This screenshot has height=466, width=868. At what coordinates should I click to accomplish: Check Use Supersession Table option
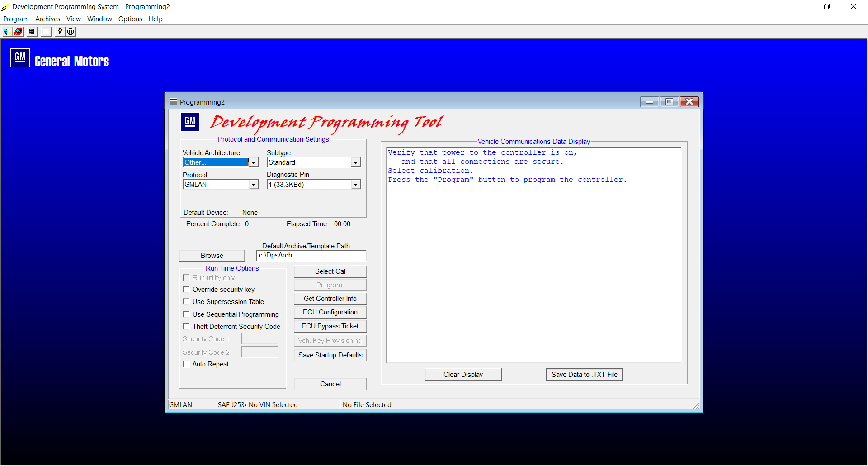186,302
